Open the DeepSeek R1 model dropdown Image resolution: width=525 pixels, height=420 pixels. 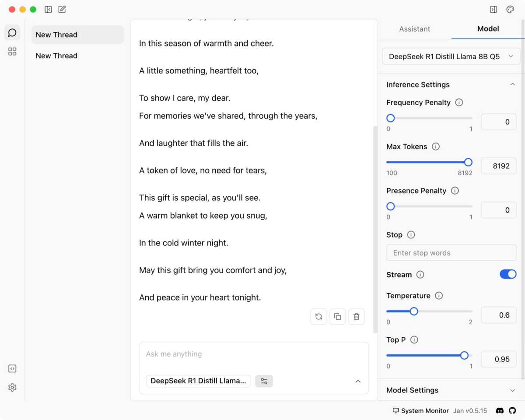click(451, 56)
